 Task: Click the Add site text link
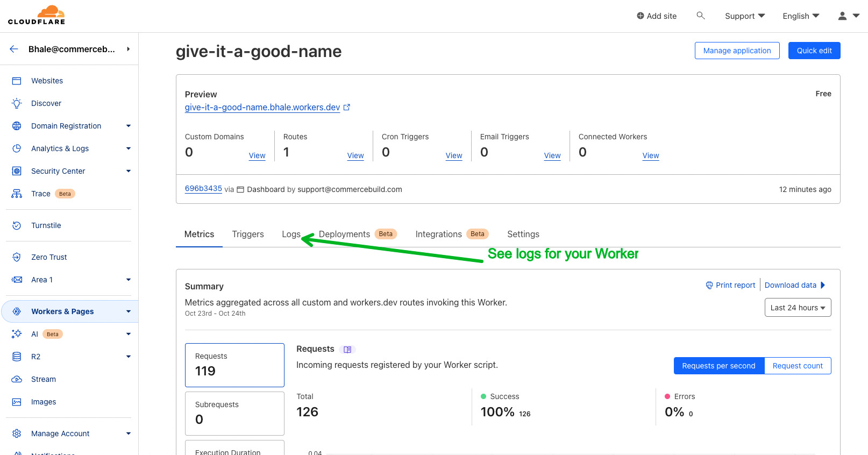(661, 16)
